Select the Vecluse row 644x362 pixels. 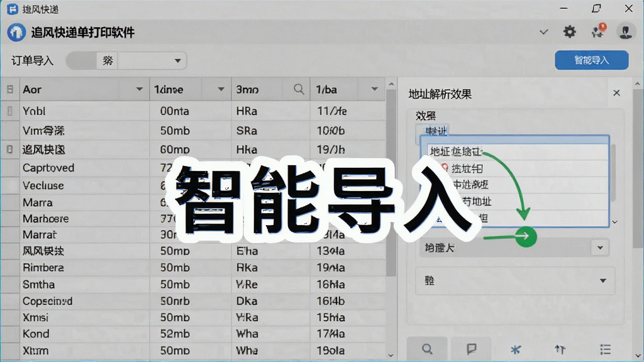tap(193, 185)
